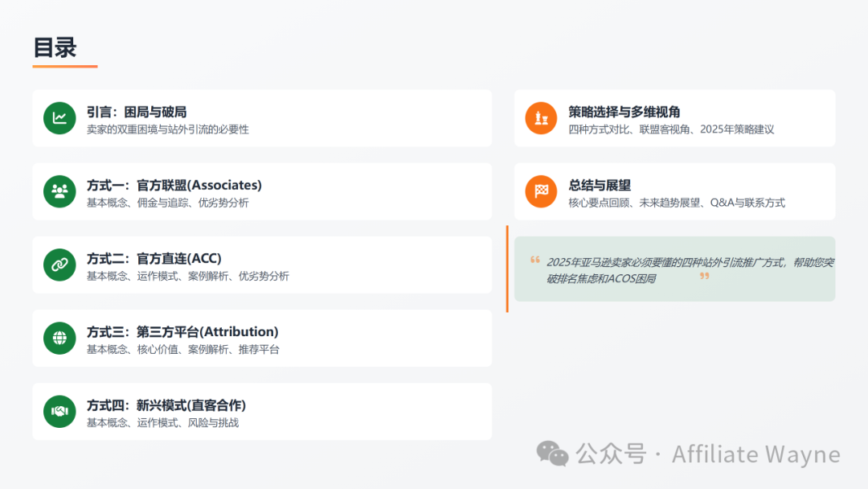Click subtitle 基本概念、佣金与追踪、优劣势分析
The height and width of the screenshot is (489, 868).
click(x=168, y=203)
